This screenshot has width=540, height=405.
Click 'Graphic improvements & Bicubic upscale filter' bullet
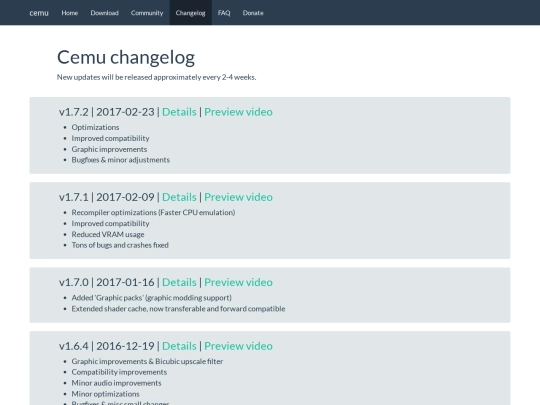click(x=147, y=361)
